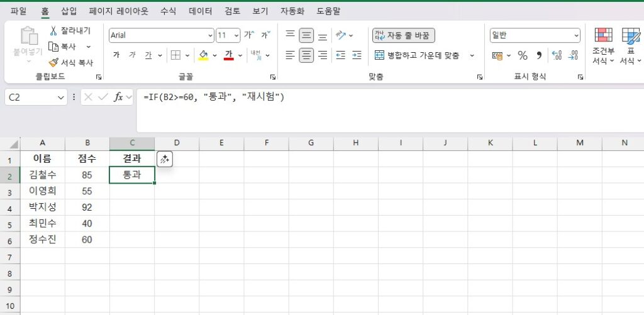The image size is (644, 315).
Task: Click the increase indent icon
Action: 357,55
